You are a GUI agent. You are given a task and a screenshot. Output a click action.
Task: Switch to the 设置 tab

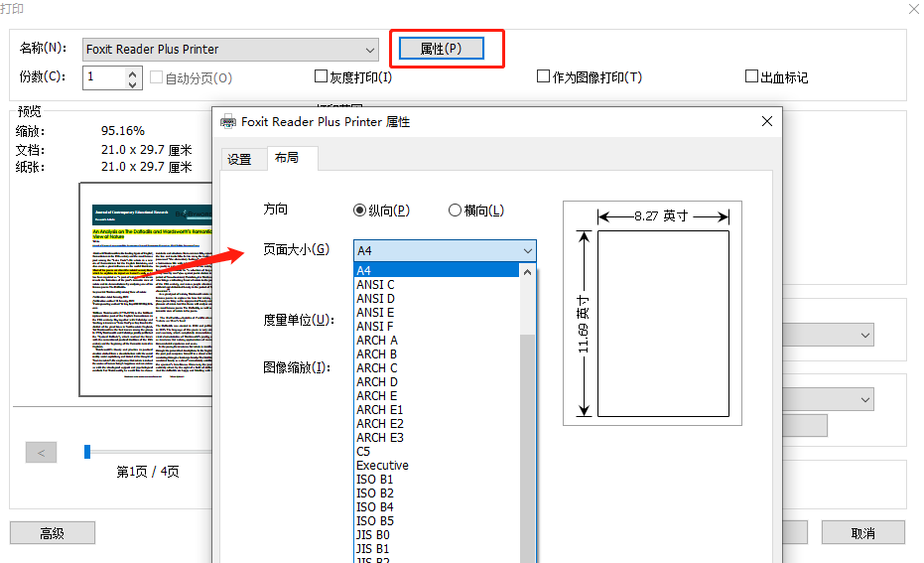239,159
